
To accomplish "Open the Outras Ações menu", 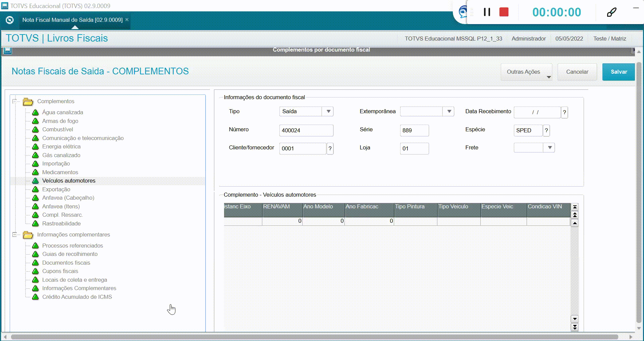I will (526, 72).
